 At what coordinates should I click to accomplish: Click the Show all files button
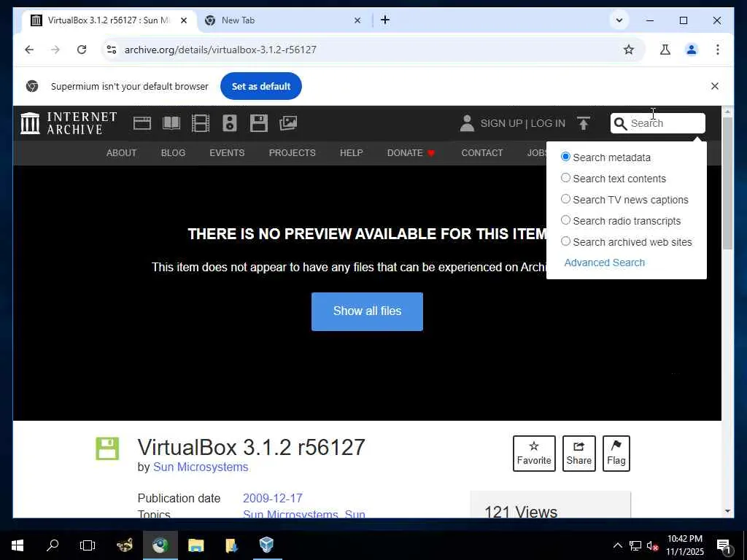point(367,311)
